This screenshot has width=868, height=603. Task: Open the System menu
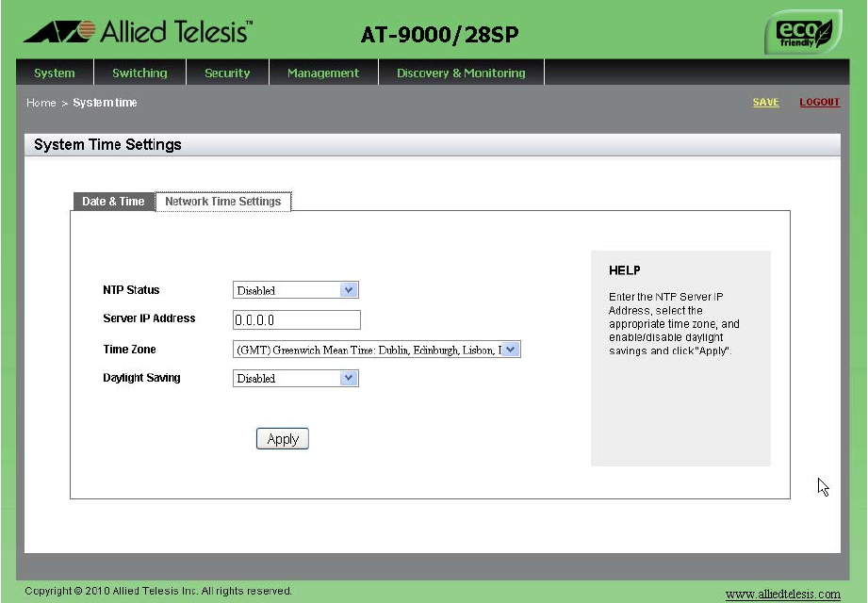click(x=55, y=73)
